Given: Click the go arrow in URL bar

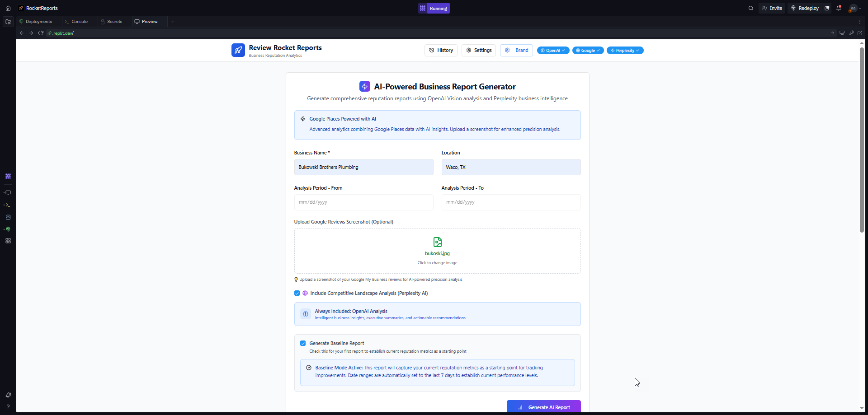Looking at the screenshot, I should (832, 33).
